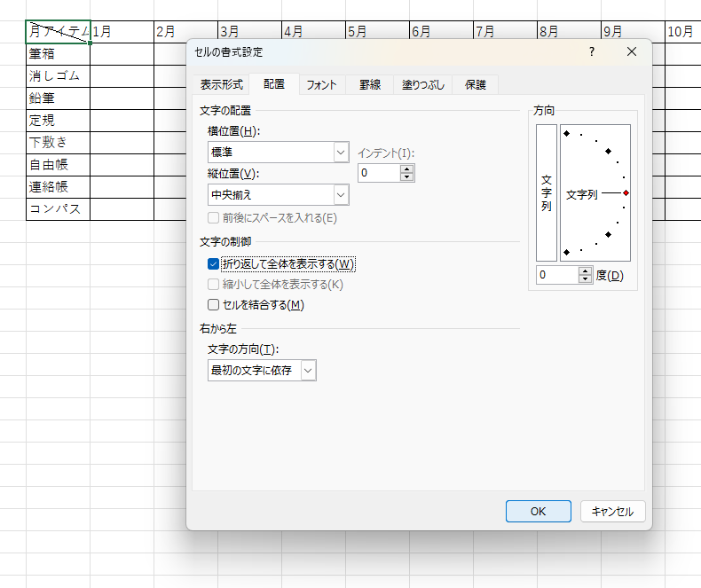This screenshot has height=588, width=701.
Task: Switch to the 表示形式 tab
Action: pyautogui.click(x=221, y=85)
